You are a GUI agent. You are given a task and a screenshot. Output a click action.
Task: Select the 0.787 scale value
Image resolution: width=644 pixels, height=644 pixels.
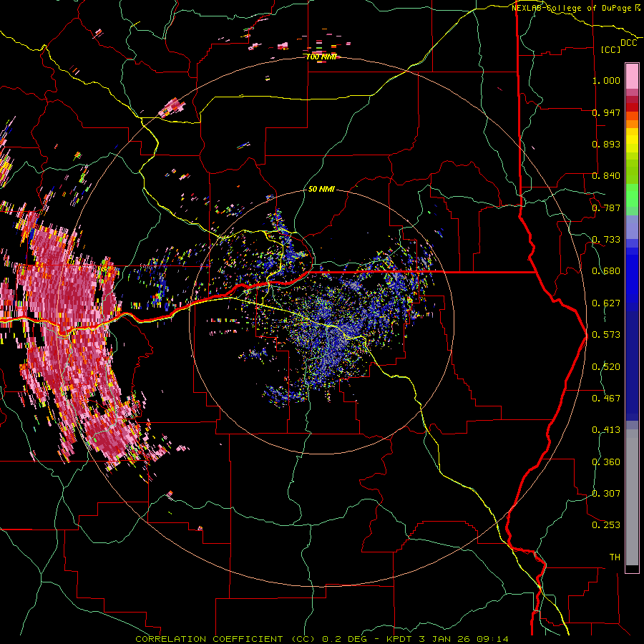click(606, 208)
